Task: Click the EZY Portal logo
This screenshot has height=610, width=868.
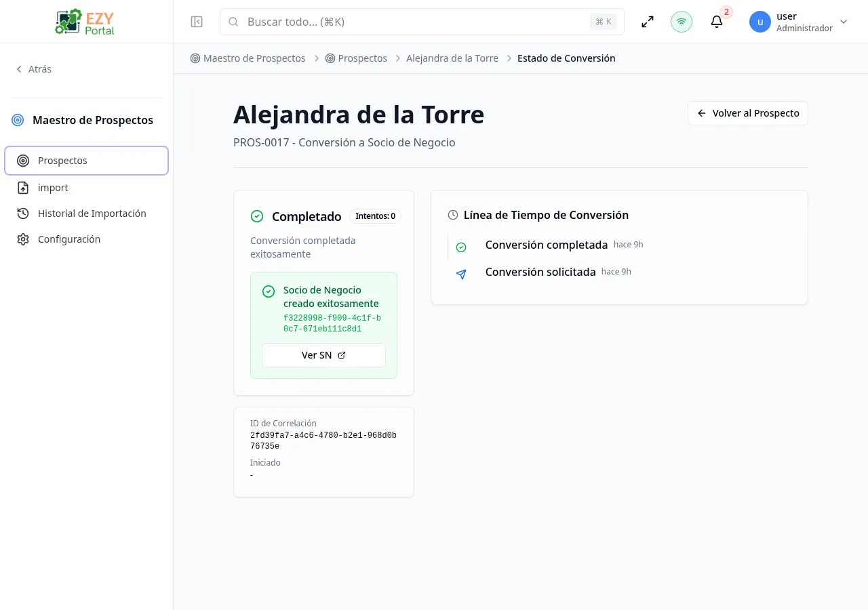Action: (x=85, y=22)
